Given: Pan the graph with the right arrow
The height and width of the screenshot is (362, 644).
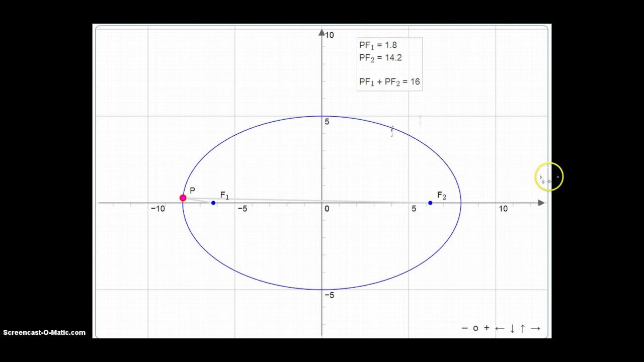Looking at the screenshot, I should [x=535, y=328].
